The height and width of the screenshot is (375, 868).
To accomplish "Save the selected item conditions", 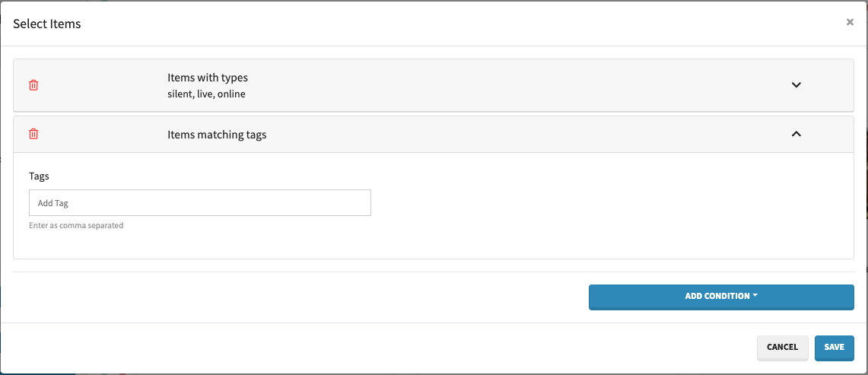I will [834, 347].
